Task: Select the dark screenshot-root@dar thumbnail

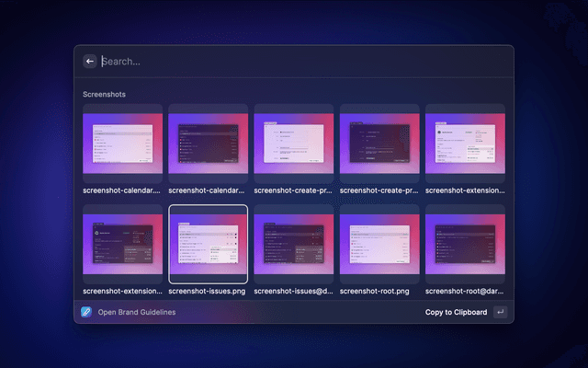Action: [465, 245]
